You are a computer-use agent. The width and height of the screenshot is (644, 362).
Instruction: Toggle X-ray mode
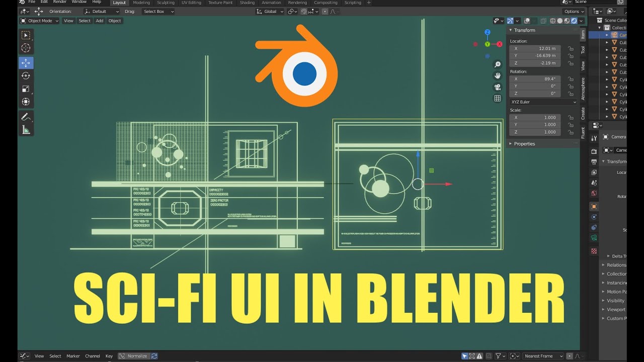pyautogui.click(x=544, y=21)
